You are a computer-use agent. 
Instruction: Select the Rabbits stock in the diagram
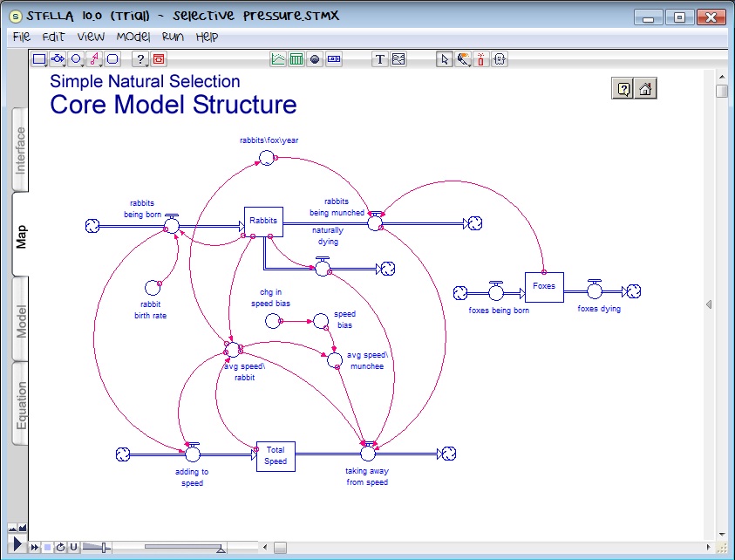click(x=263, y=221)
